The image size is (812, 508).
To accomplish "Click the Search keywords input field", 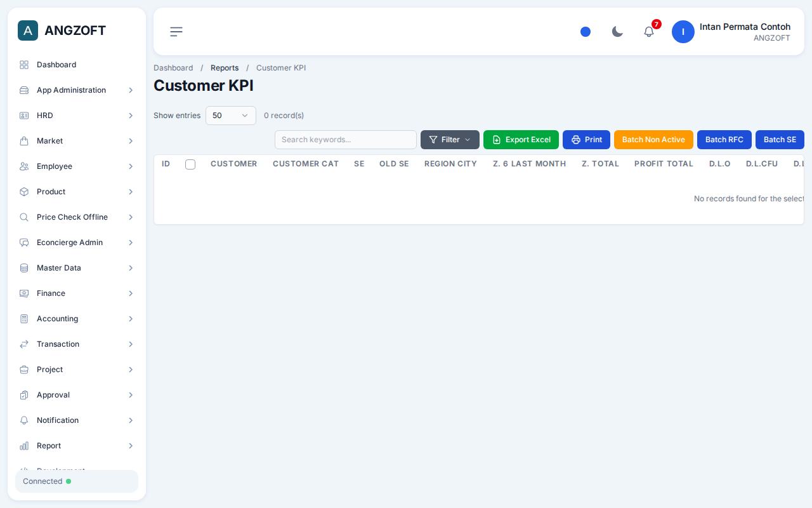I will click(x=346, y=140).
